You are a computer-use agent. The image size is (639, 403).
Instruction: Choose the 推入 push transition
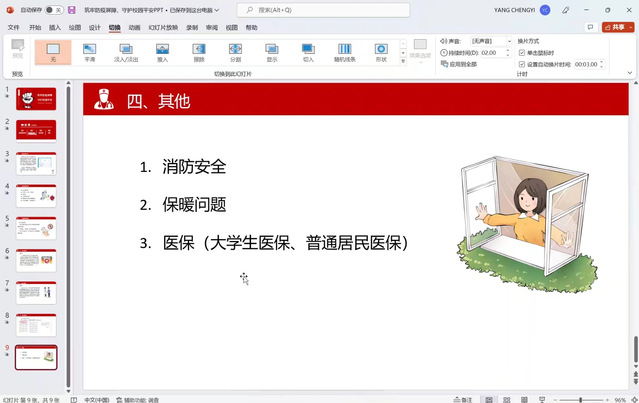click(162, 52)
